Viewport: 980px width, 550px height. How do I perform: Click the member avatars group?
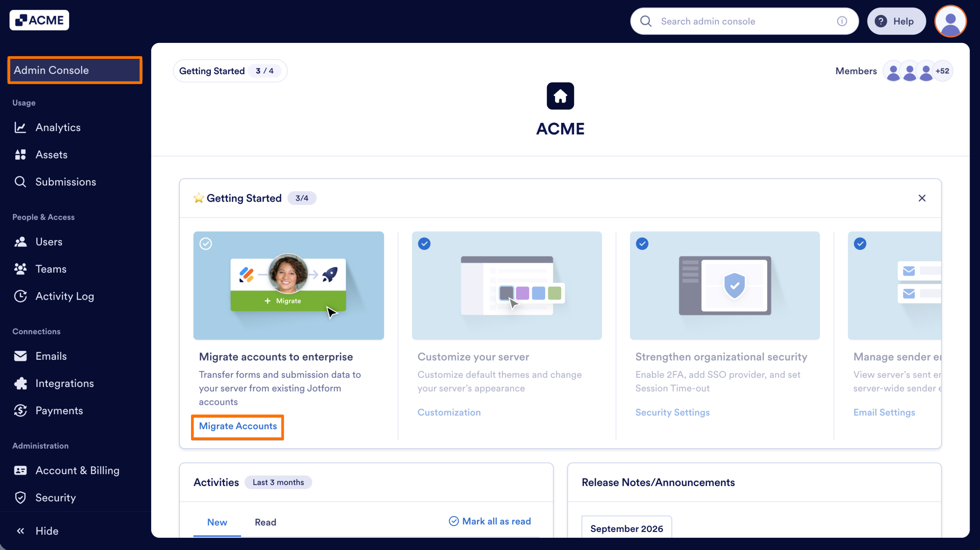(x=918, y=71)
